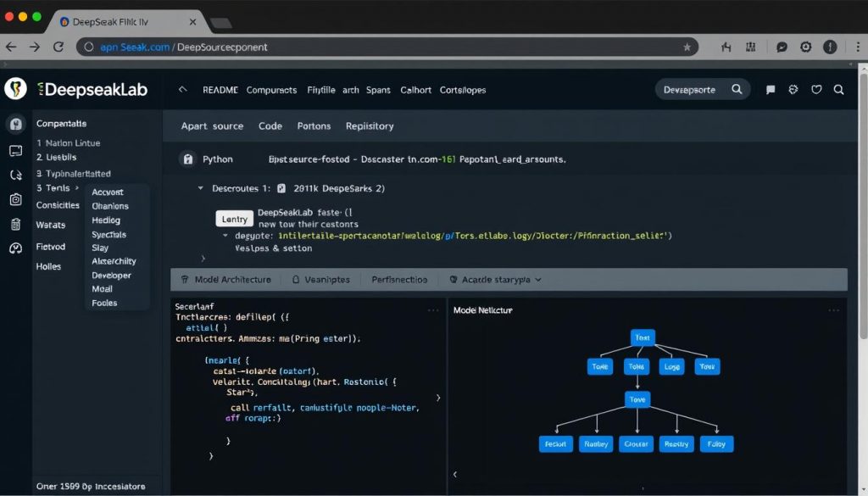Open the message panel sidebar icon

coord(15,151)
